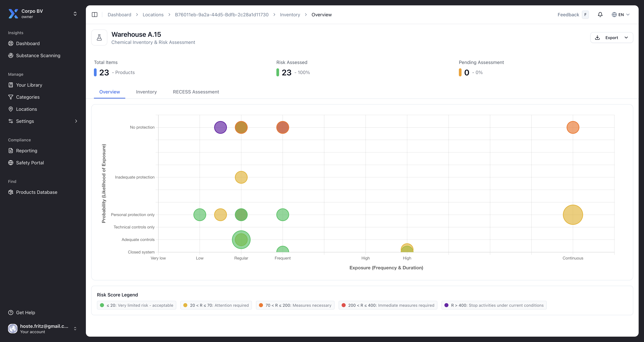Go to Locations in the breadcrumb
644x342 pixels.
tap(153, 15)
